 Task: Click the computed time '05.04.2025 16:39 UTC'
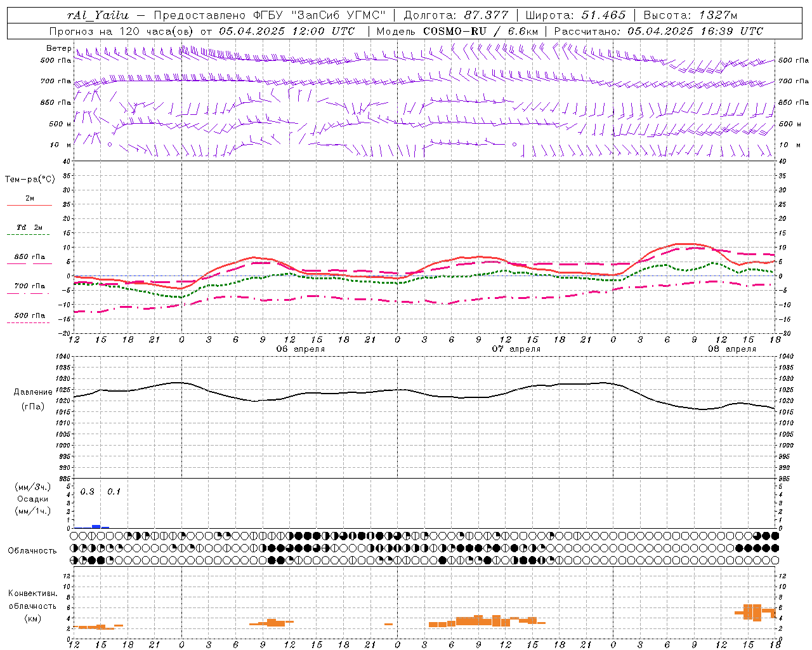click(x=695, y=31)
